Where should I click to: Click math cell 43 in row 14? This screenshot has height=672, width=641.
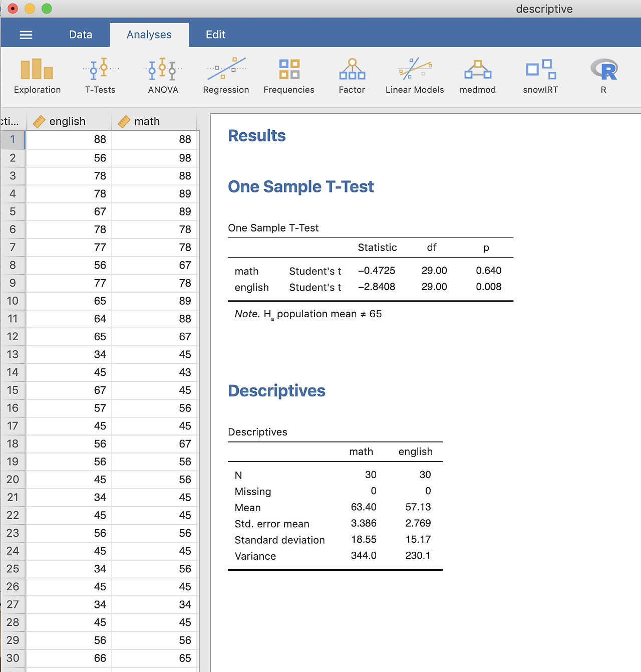coord(154,372)
